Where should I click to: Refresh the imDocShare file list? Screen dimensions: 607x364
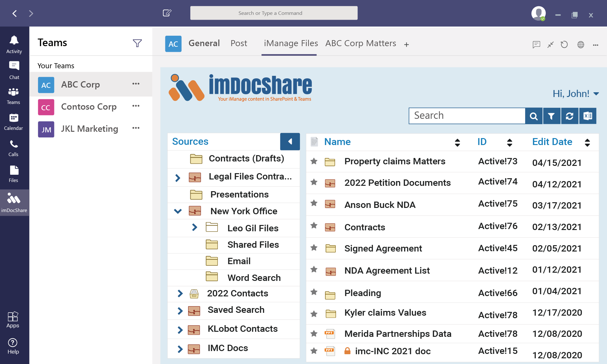[570, 116]
